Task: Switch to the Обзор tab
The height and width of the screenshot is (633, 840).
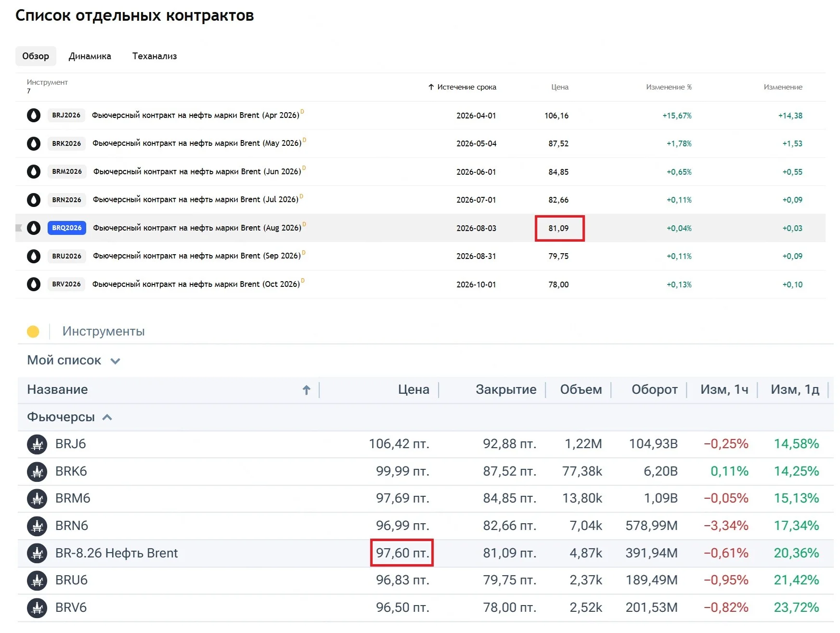Action: 36,56
